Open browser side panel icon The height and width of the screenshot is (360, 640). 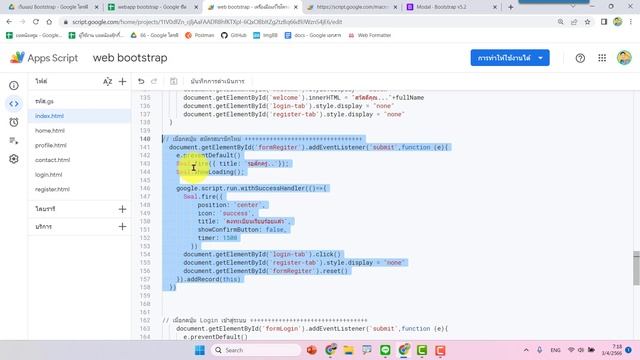tap(604, 22)
